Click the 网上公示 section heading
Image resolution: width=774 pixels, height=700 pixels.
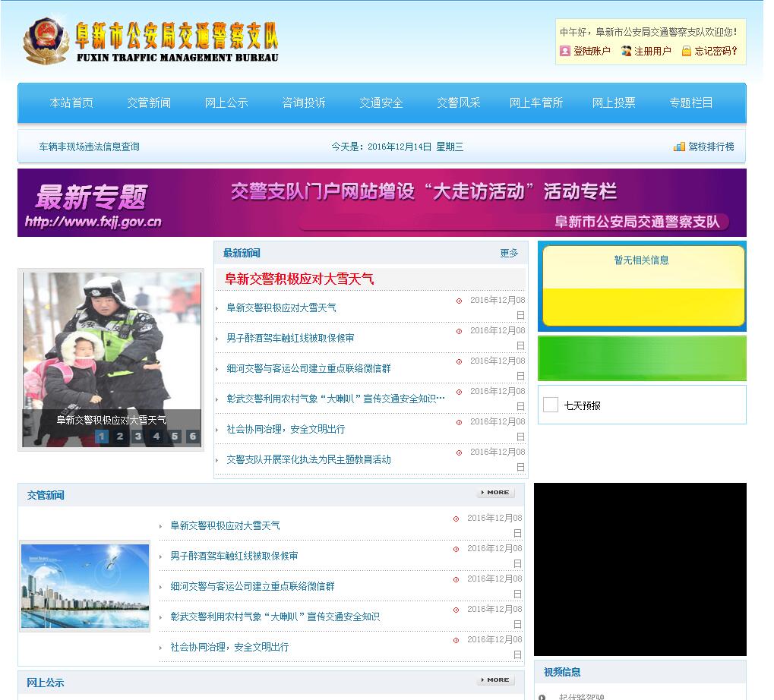46,683
